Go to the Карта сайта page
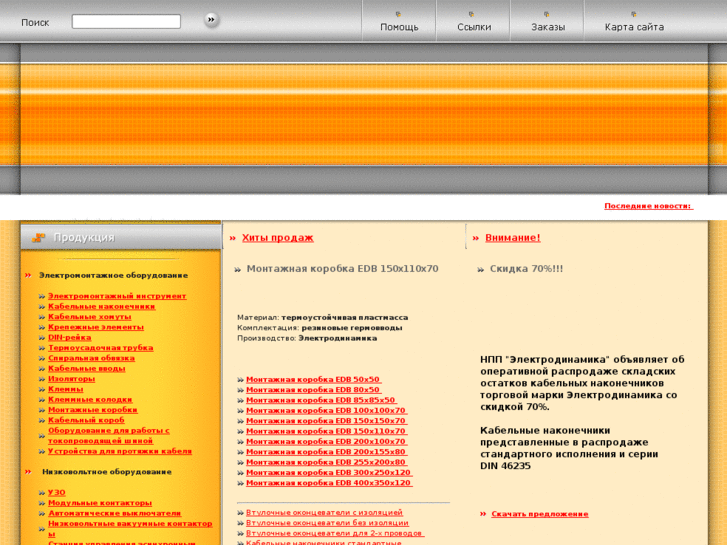Image resolution: width=727 pixels, height=545 pixels. click(x=634, y=27)
